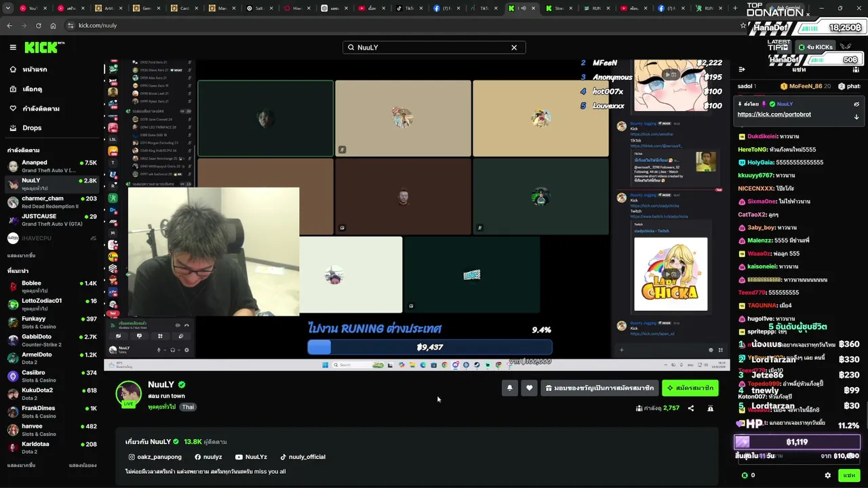Open recommended channel GabbiDoto
Screen dimensions: 868x488
tap(52, 340)
